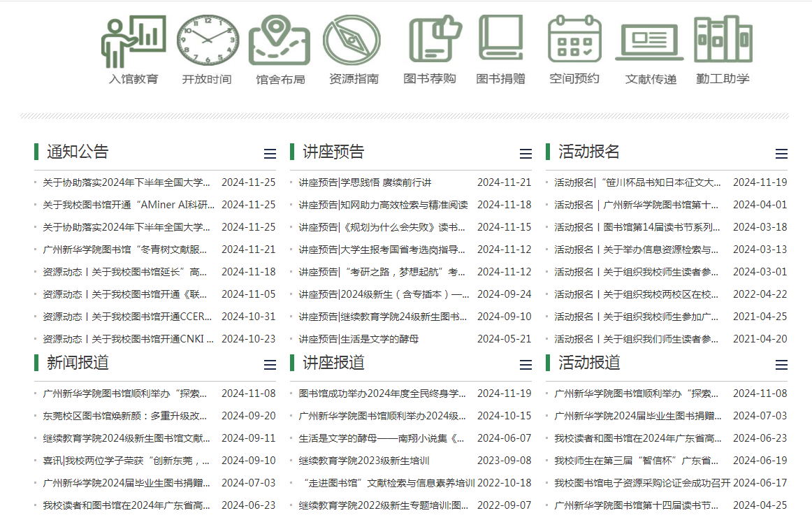The image size is (812, 520).
Task: Expand the 新闻报道 hamburger menu icon
Action: click(x=270, y=365)
